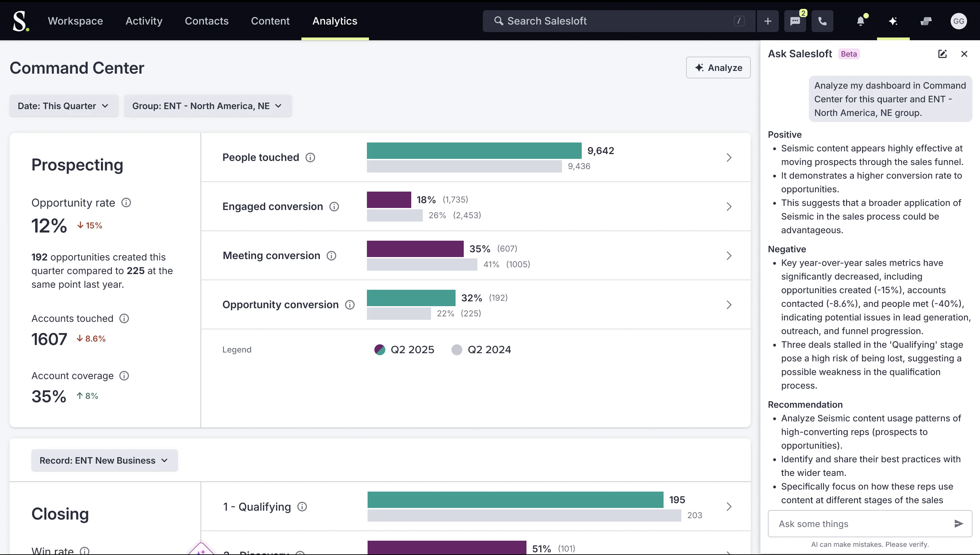Screen dimensions: 980x555
Task: Open the Group: ENT - North America dropdown
Action: [x=208, y=106]
